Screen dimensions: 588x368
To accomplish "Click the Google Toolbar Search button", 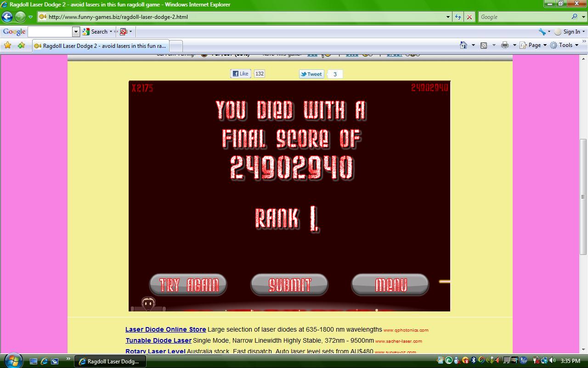I will pos(95,32).
